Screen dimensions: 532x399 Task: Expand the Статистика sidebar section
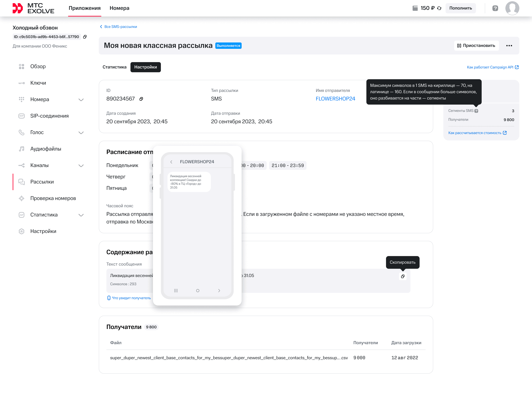pyautogui.click(x=81, y=215)
